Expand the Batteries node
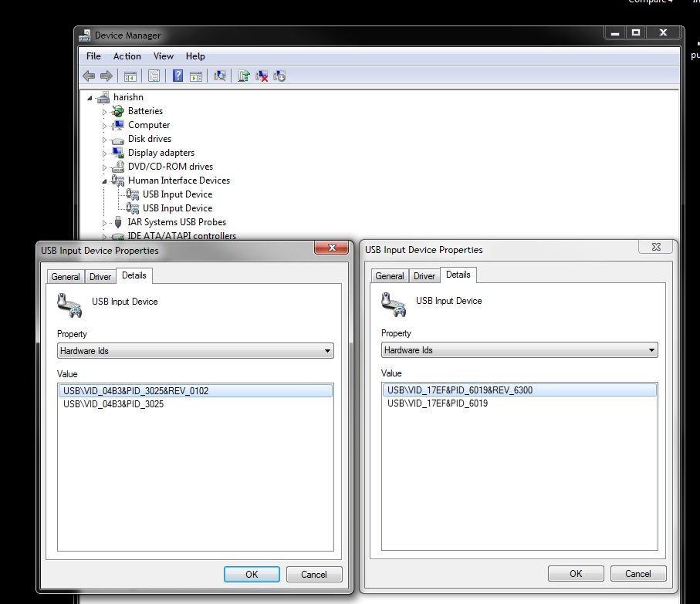This screenshot has width=700, height=604. [104, 112]
